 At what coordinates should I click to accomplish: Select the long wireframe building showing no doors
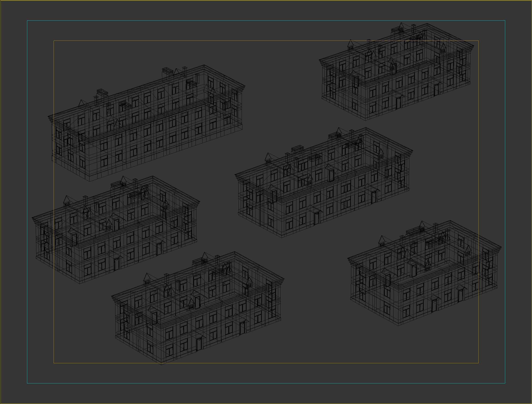pyautogui.click(x=146, y=123)
